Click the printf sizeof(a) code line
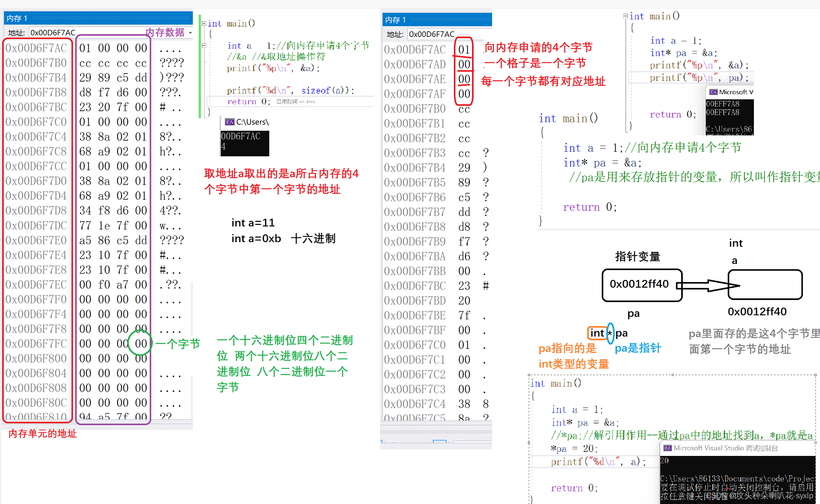The width and height of the screenshot is (820, 504). coord(290,90)
